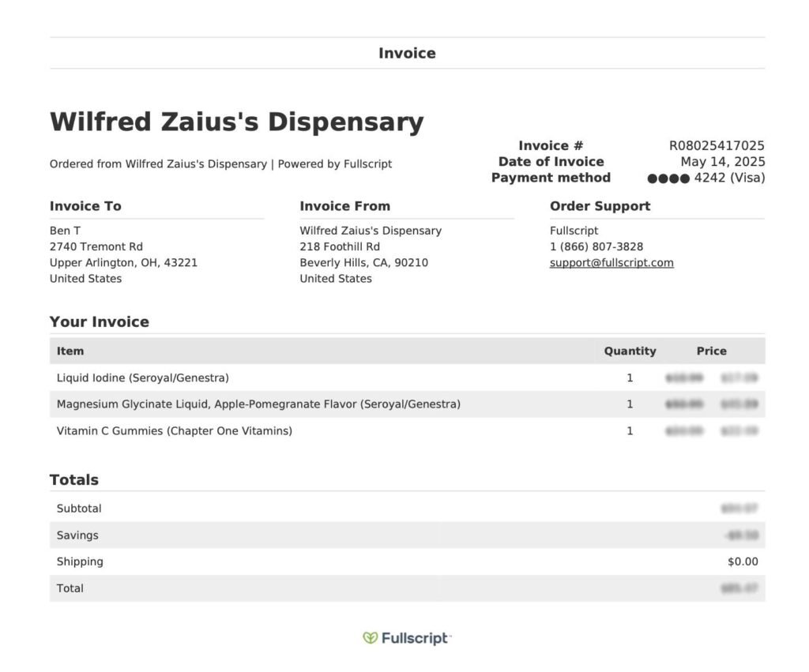Click the 'Date of Invoice' label

click(551, 161)
